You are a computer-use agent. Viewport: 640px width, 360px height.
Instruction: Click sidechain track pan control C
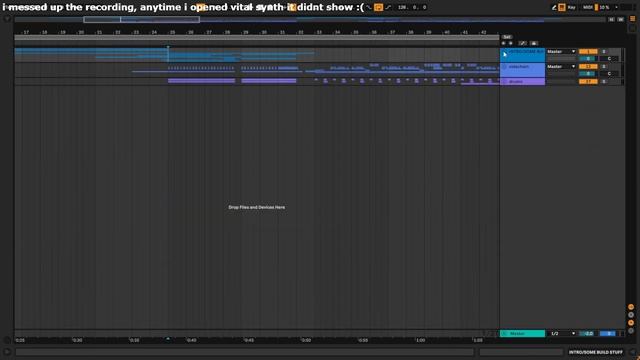click(x=609, y=73)
